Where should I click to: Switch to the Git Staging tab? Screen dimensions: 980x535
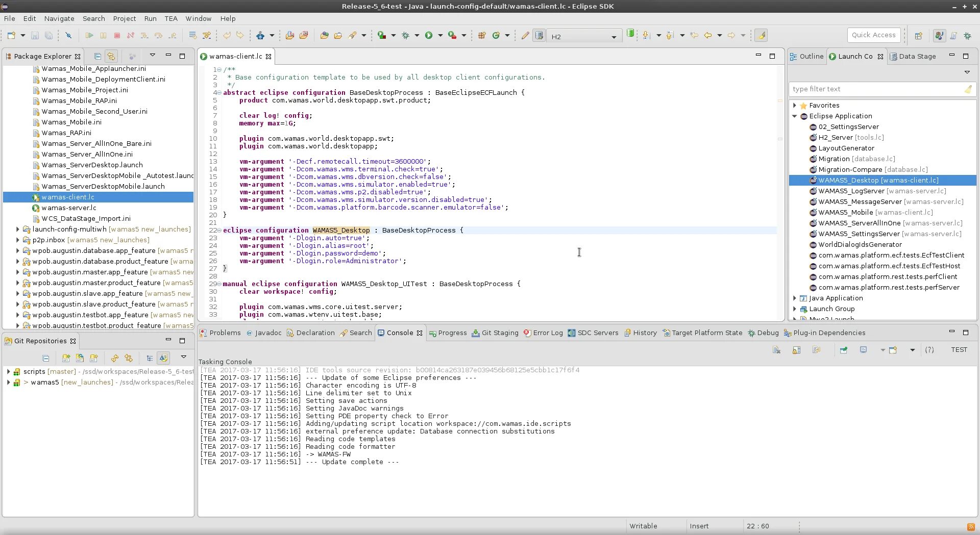point(495,333)
